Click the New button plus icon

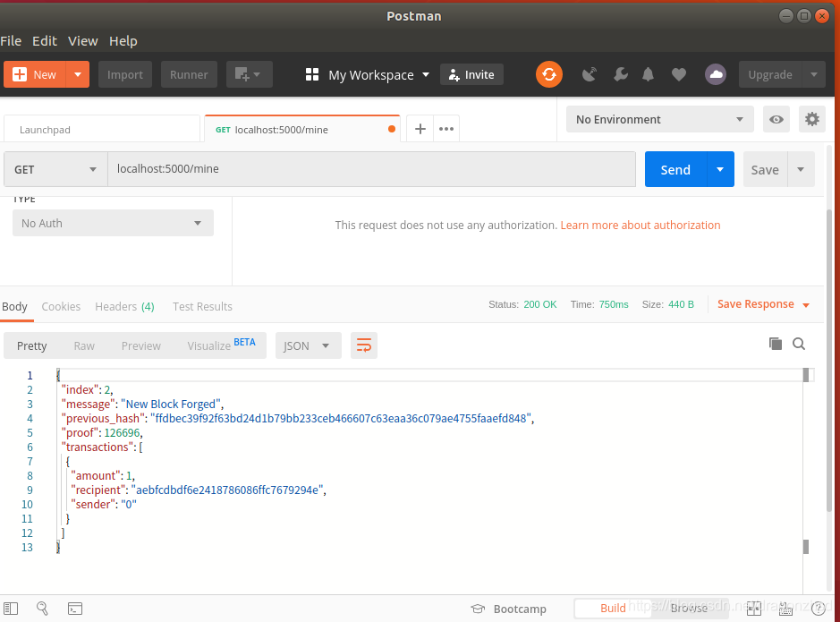(20, 74)
